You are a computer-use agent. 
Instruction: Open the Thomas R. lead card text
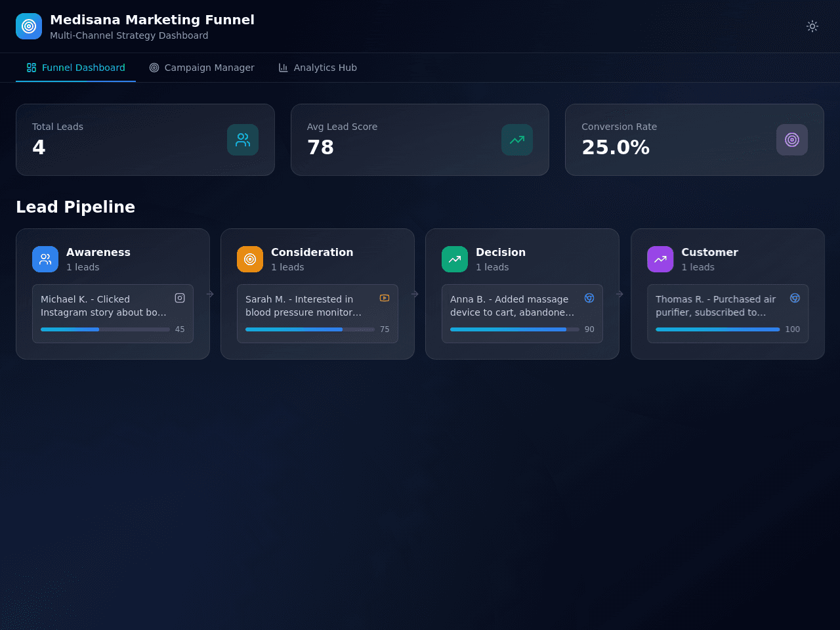click(715, 306)
